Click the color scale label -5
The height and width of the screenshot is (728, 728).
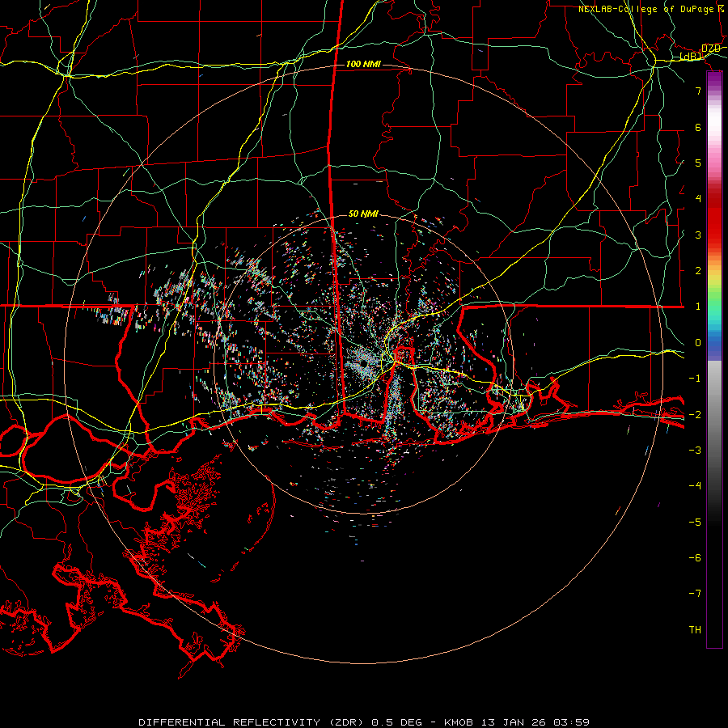click(695, 523)
